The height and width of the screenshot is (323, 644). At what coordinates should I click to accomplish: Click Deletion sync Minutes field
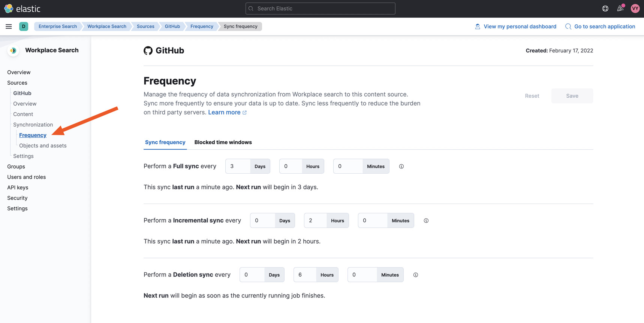coord(362,275)
